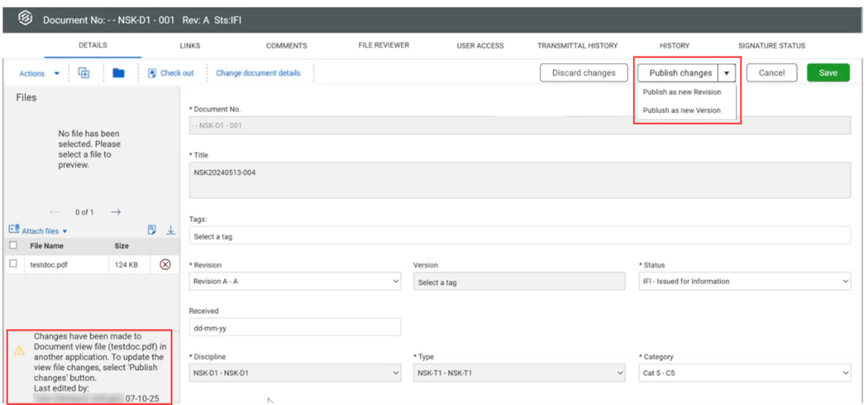Click the file document icon next to download
Viewport: 868px width, 405px height.
click(152, 230)
